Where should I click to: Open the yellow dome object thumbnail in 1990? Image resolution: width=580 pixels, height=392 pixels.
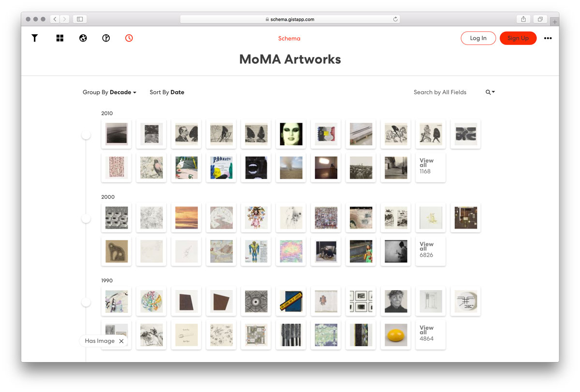pos(396,335)
